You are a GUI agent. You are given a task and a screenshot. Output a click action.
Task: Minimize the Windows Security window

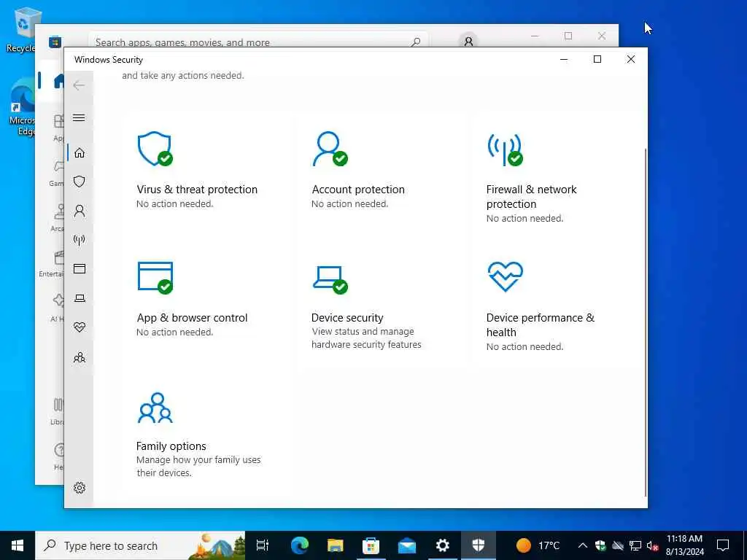click(x=564, y=59)
